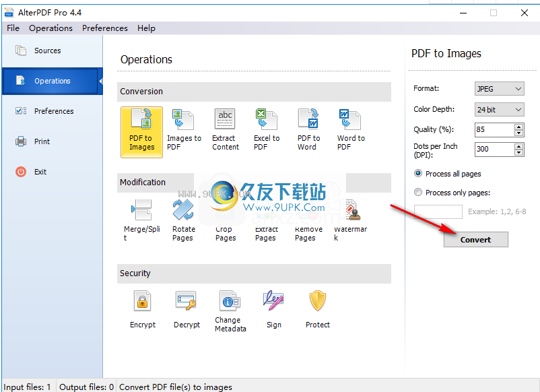Open the Merge/Split operation
This screenshot has width=540, height=392.
coord(141,220)
